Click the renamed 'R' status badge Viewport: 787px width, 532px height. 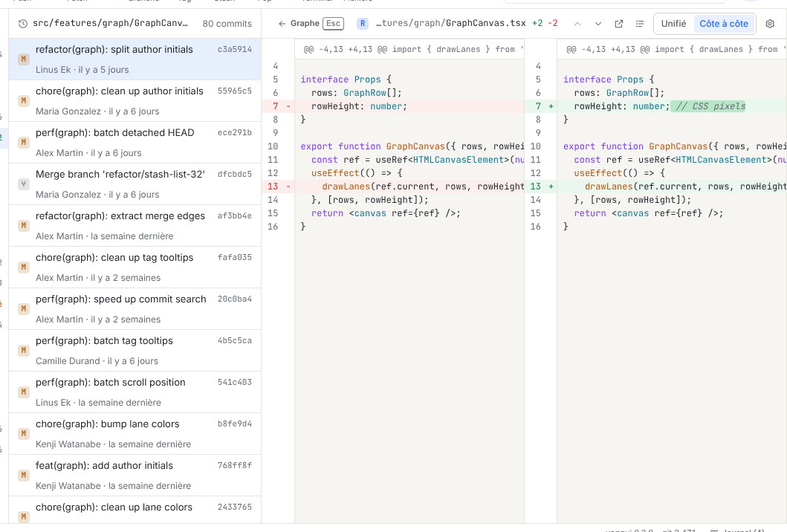[363, 24]
